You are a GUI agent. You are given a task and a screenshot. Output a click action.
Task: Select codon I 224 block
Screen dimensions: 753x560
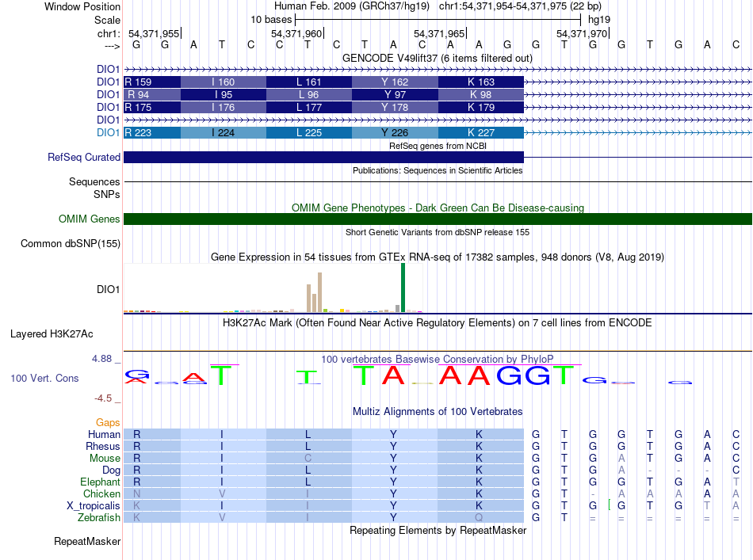pos(224,132)
